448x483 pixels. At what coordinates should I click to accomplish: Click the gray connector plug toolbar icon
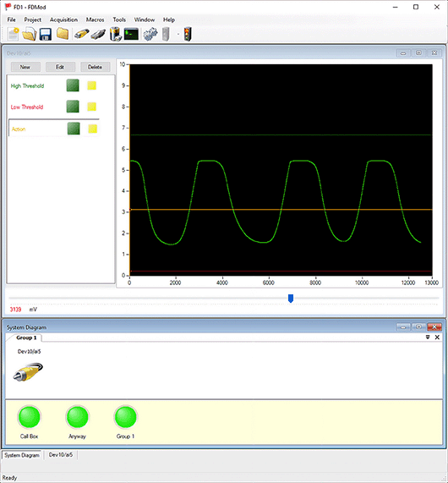(98, 34)
